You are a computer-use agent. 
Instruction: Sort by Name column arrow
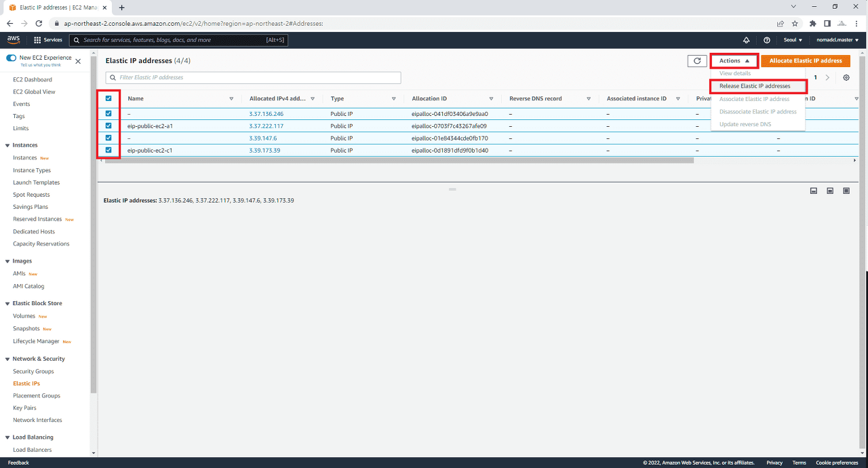point(231,99)
